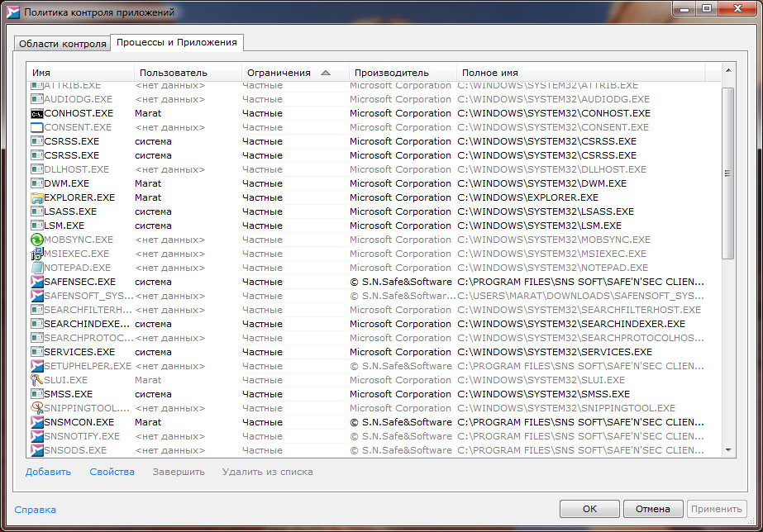Open Свойства link

(112, 472)
